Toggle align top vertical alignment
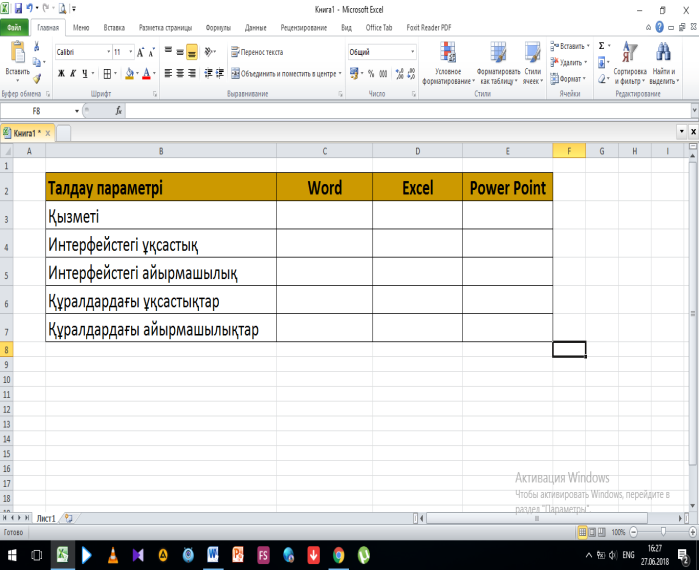Image resolution: width=699 pixels, height=570 pixels. point(168,52)
